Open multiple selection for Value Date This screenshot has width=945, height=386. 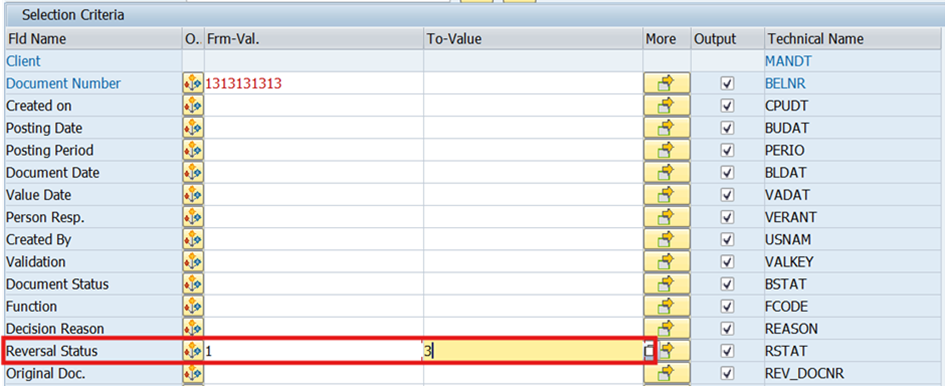tap(667, 195)
